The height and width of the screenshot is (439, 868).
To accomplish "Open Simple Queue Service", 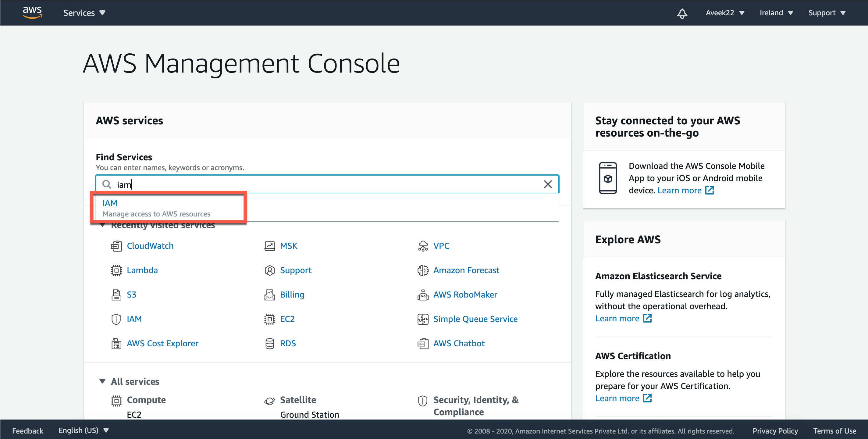I will tap(475, 319).
